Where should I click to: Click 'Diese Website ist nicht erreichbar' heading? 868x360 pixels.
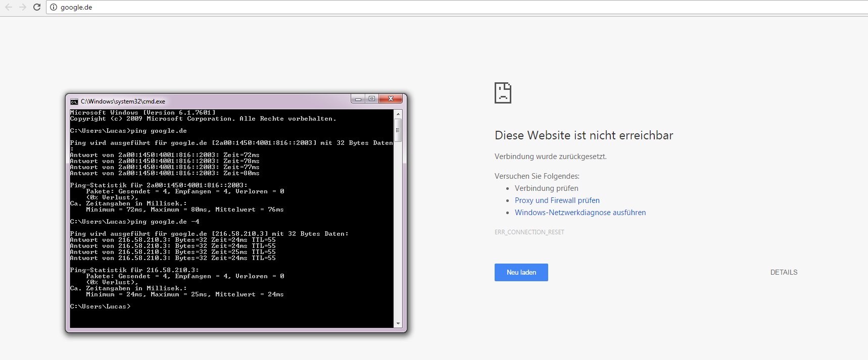pos(584,135)
